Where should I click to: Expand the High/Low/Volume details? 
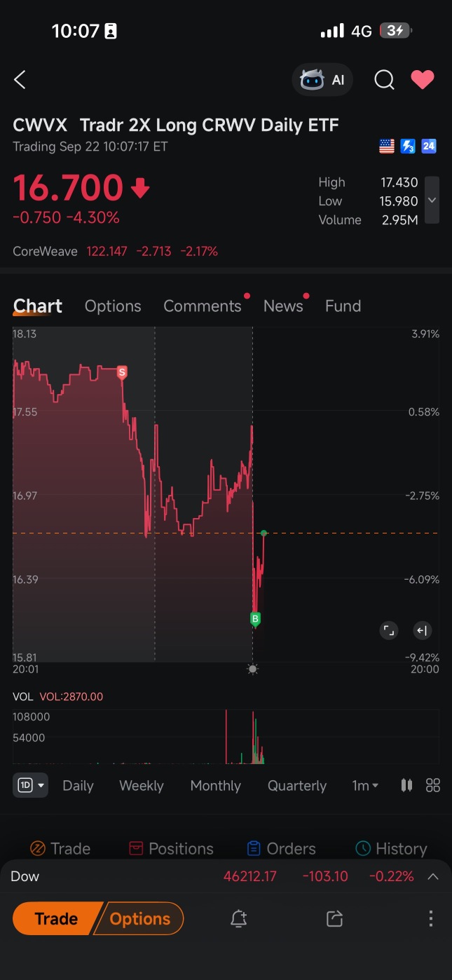pos(432,200)
